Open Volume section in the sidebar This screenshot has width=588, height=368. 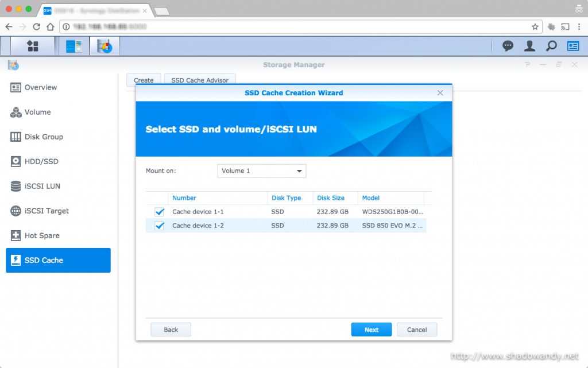point(37,113)
